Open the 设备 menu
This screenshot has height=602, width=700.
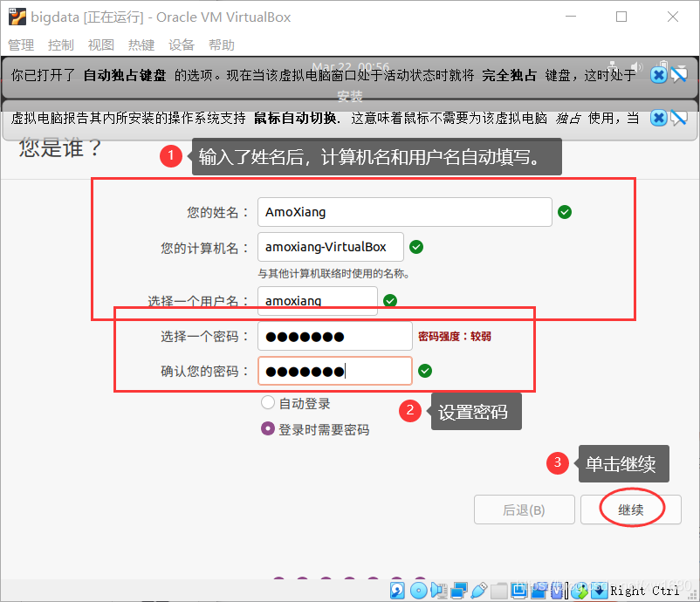(x=182, y=45)
